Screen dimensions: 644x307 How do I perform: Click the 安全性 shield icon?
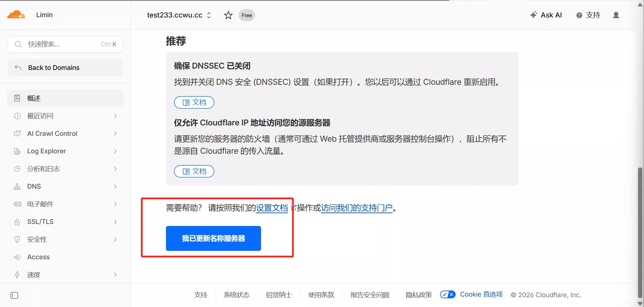[17, 239]
